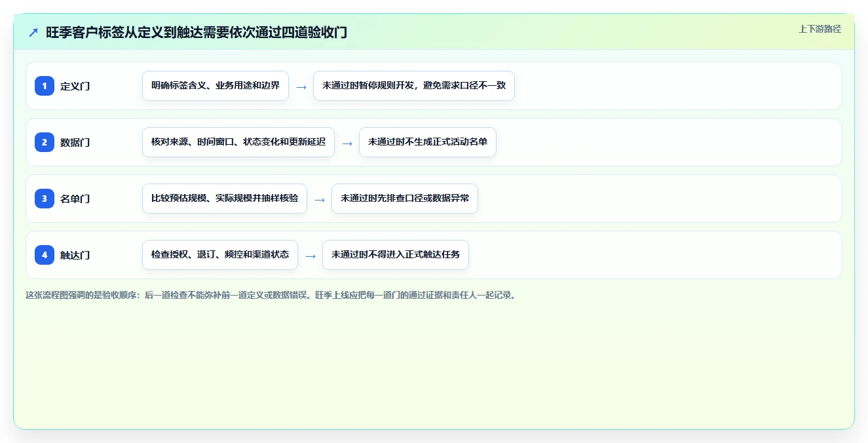
Task: Click the footnote starting with 这张流程图强调的是验收顺序
Action: coord(271,296)
